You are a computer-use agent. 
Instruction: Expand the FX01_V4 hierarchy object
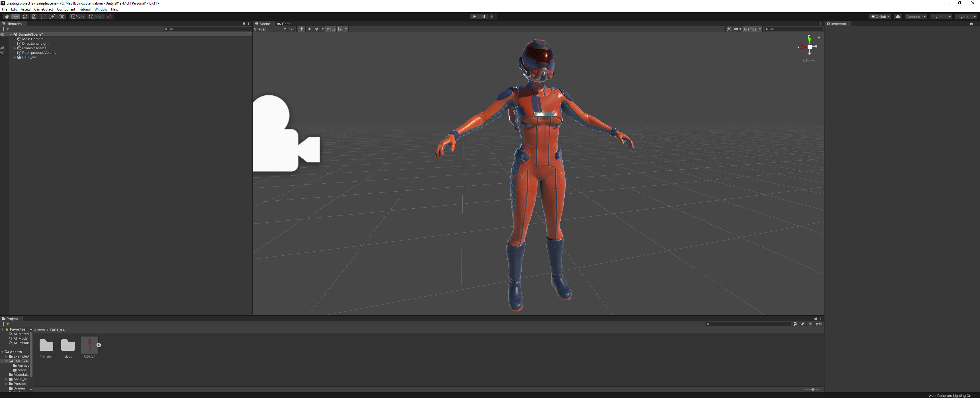(x=15, y=58)
